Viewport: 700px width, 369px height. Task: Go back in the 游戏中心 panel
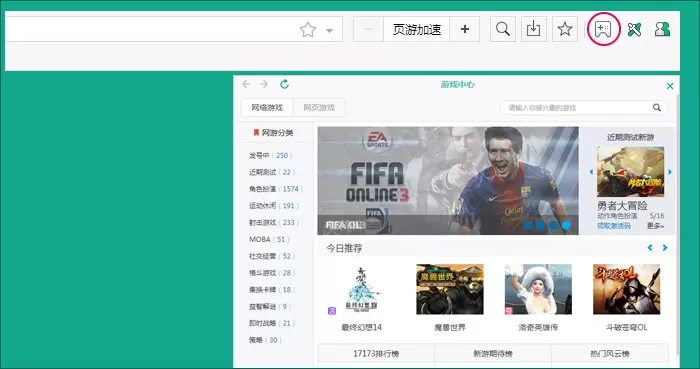point(246,84)
